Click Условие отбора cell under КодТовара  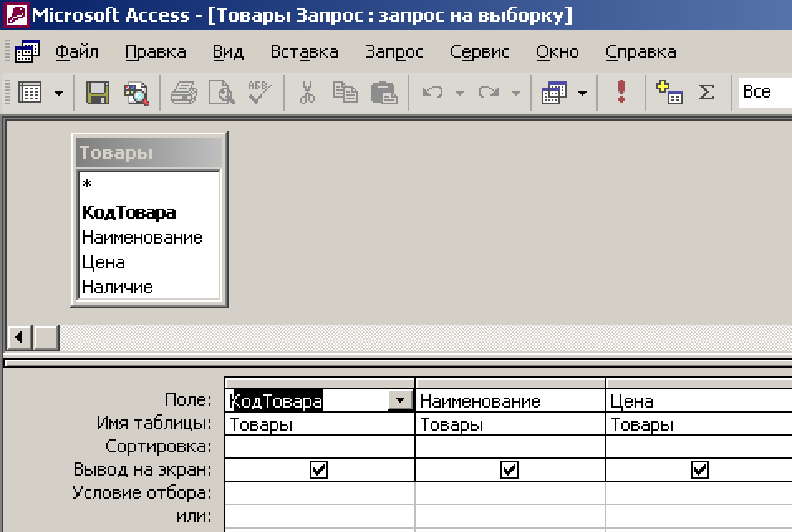[320, 493]
